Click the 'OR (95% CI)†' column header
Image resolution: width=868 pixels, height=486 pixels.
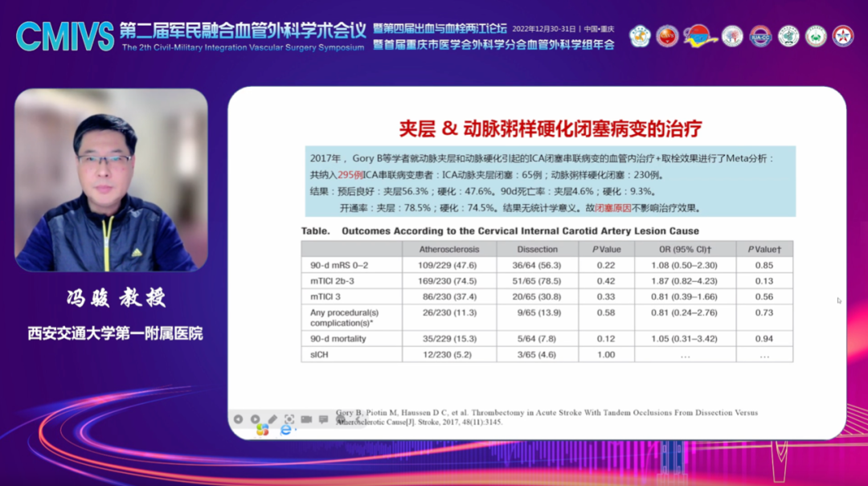click(x=685, y=250)
